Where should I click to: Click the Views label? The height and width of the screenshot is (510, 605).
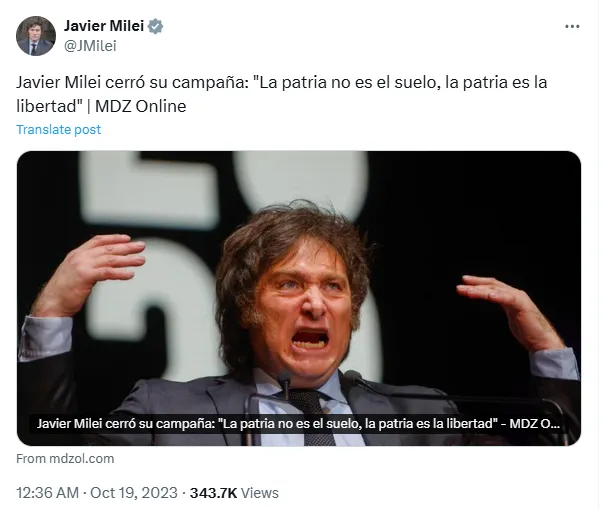pos(260,493)
